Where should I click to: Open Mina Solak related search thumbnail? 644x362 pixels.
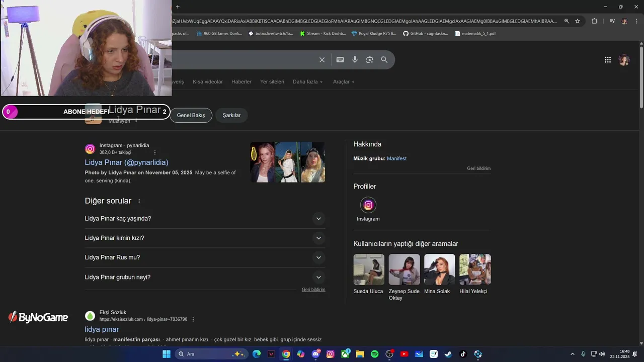coord(439,269)
